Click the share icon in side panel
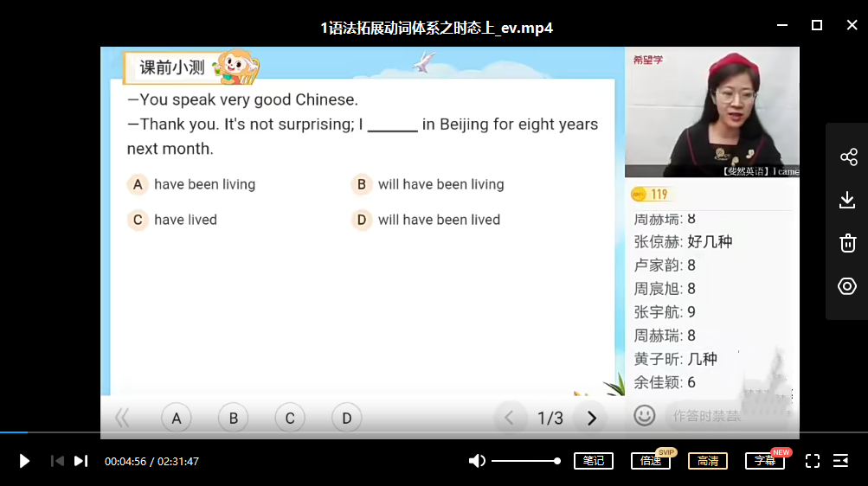The image size is (868, 486). pyautogui.click(x=848, y=157)
